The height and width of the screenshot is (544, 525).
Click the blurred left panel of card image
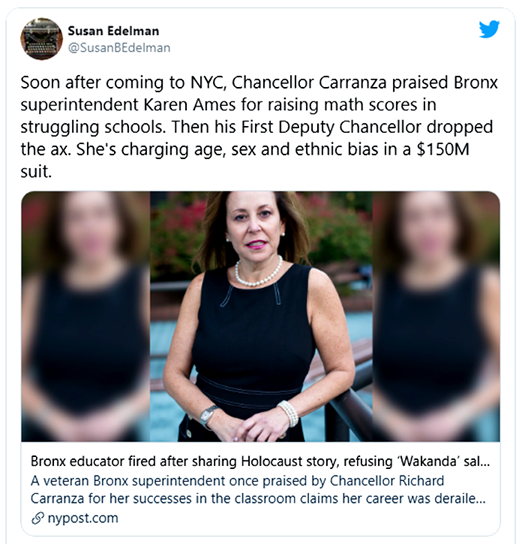click(x=86, y=316)
